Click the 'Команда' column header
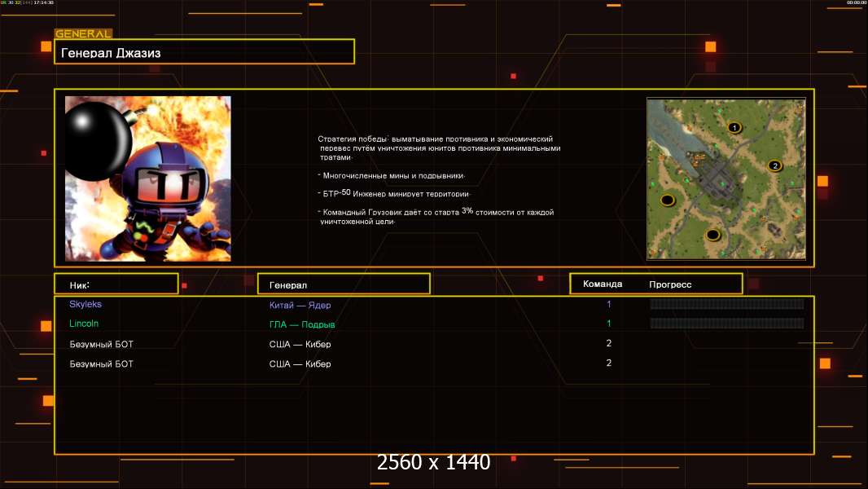The width and height of the screenshot is (868, 489). (603, 284)
